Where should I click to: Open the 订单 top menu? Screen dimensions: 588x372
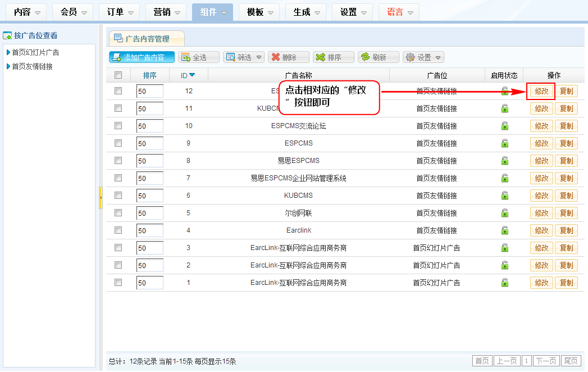point(119,12)
